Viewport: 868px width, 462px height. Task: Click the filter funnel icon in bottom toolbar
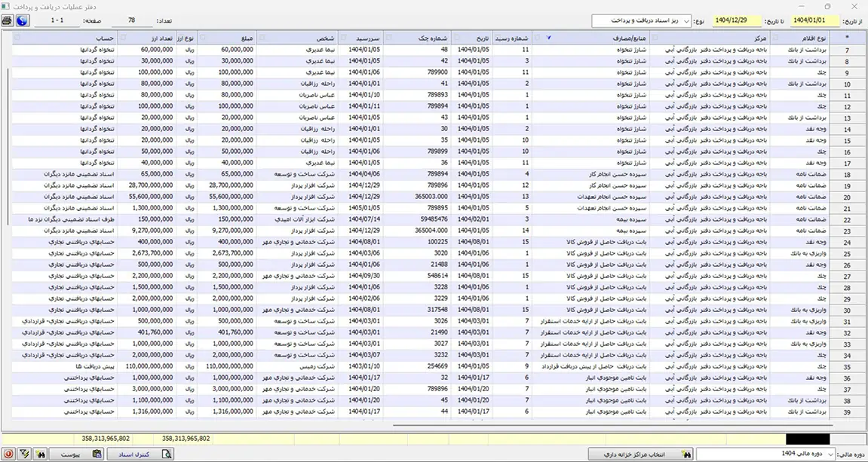[x=24, y=454]
